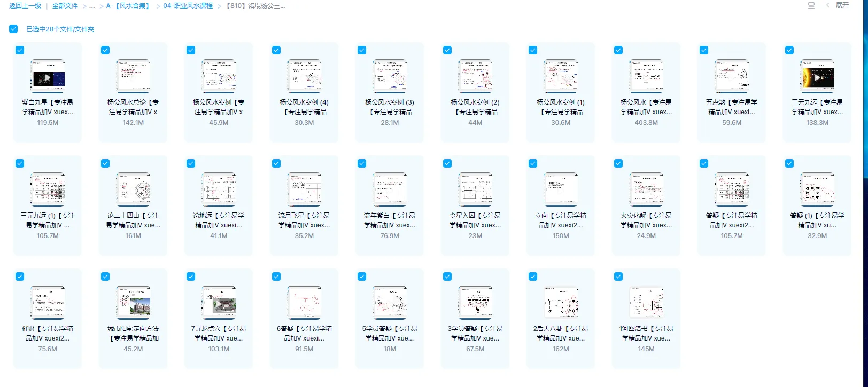Open the 1河图洛书 video file icon
The width and height of the screenshot is (868, 387).
pos(646,303)
